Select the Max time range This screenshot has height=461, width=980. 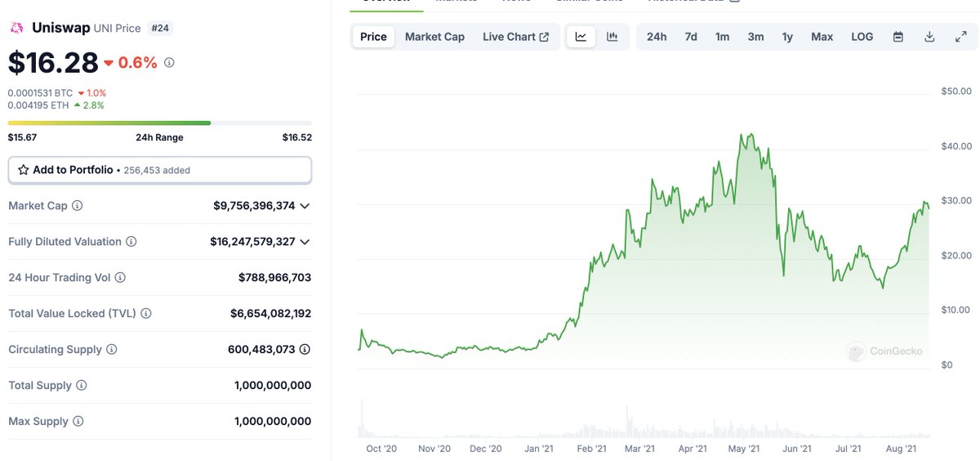tap(822, 37)
